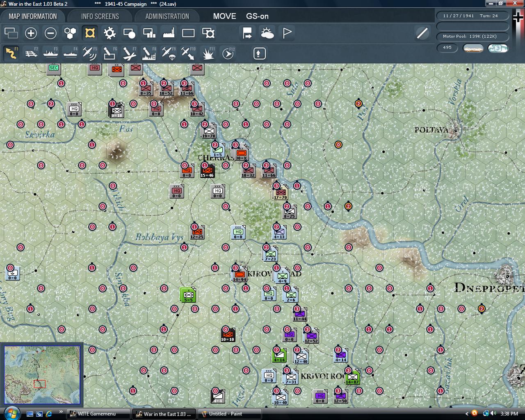Select the green 5=5 unit counter
The height and width of the screenshot is (420, 525).
[x=188, y=295]
